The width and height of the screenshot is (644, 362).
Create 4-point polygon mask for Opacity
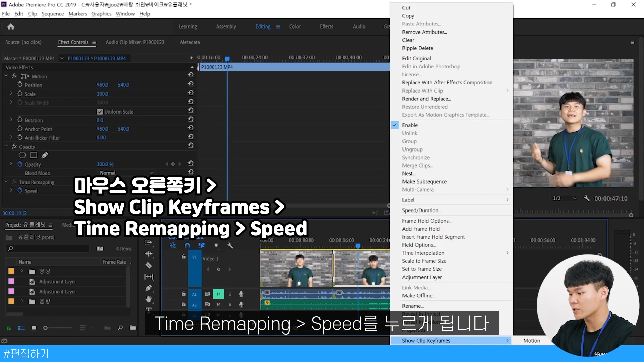(34, 155)
